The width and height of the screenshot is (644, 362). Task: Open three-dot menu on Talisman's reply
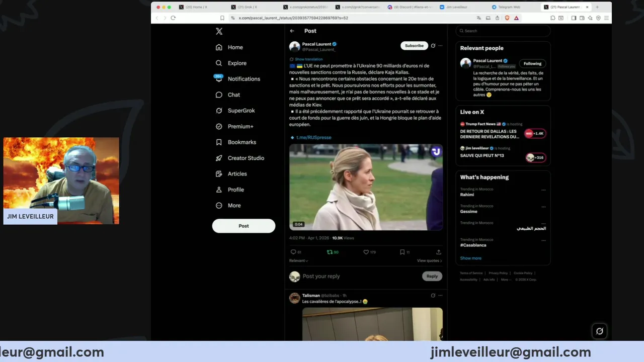(x=440, y=296)
